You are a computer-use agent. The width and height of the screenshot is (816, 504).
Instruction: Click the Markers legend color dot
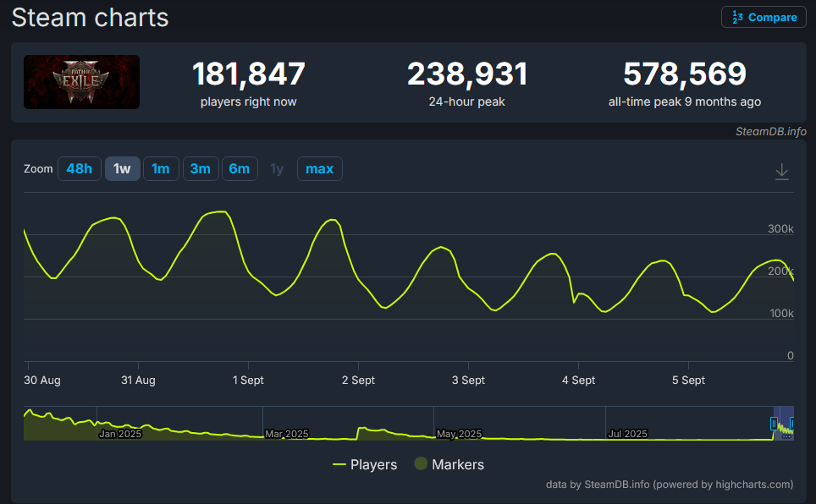421,463
